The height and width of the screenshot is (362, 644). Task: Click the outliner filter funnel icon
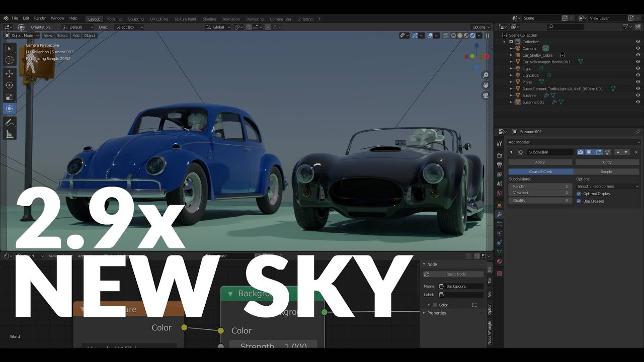tap(626, 27)
